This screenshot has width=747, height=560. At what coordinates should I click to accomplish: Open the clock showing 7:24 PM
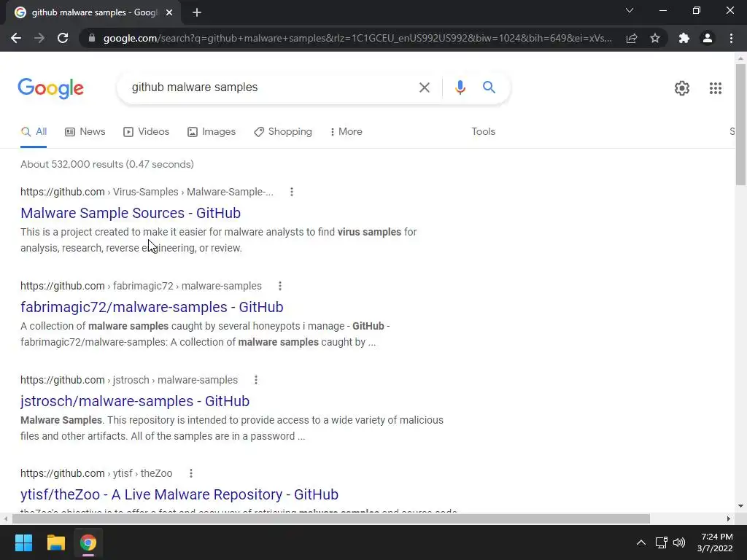click(715, 542)
